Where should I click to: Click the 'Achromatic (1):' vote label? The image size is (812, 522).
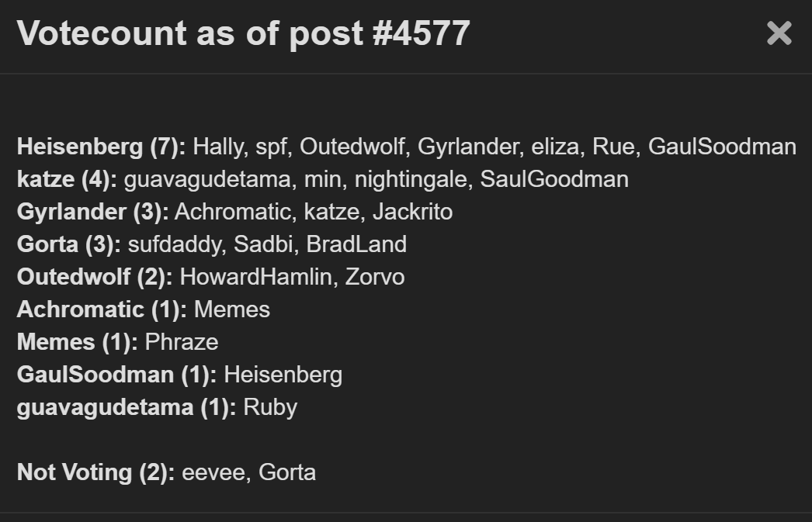102,310
